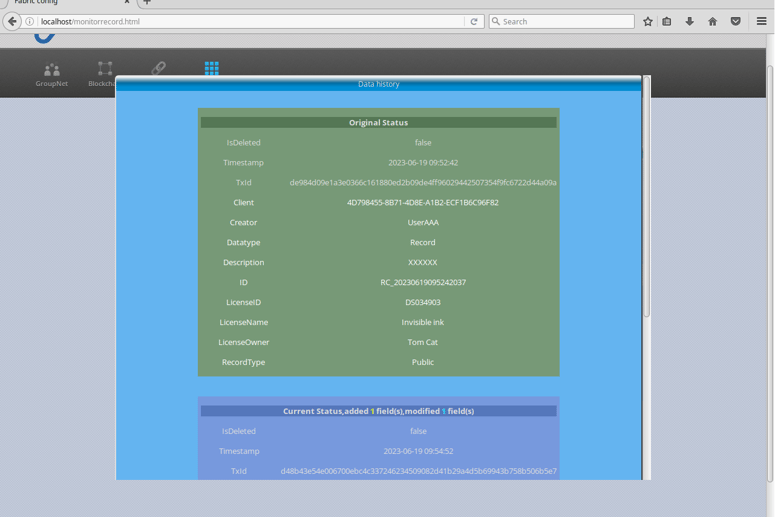The width and height of the screenshot is (775, 517).
Task: Reload the page with refresh icon
Action: click(x=474, y=21)
